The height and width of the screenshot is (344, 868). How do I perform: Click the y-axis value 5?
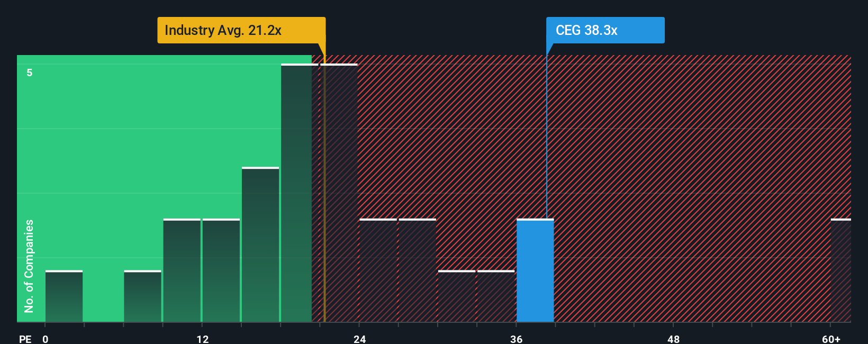pos(30,73)
